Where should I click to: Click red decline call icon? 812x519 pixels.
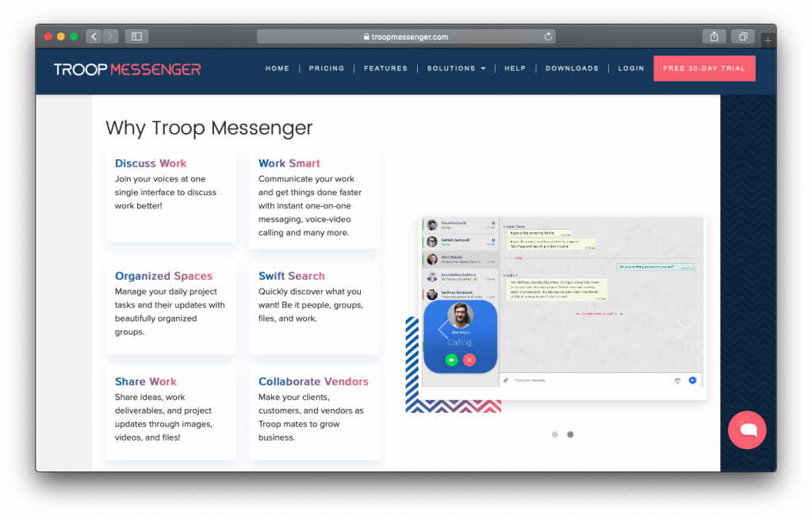(x=469, y=360)
